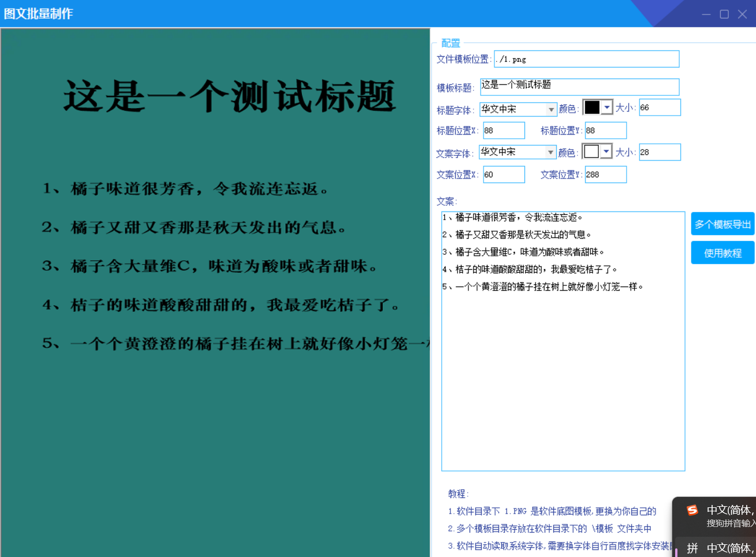Edit the 标题位置Y field
Image resolution: width=756 pixels, height=557 pixels.
tap(605, 131)
